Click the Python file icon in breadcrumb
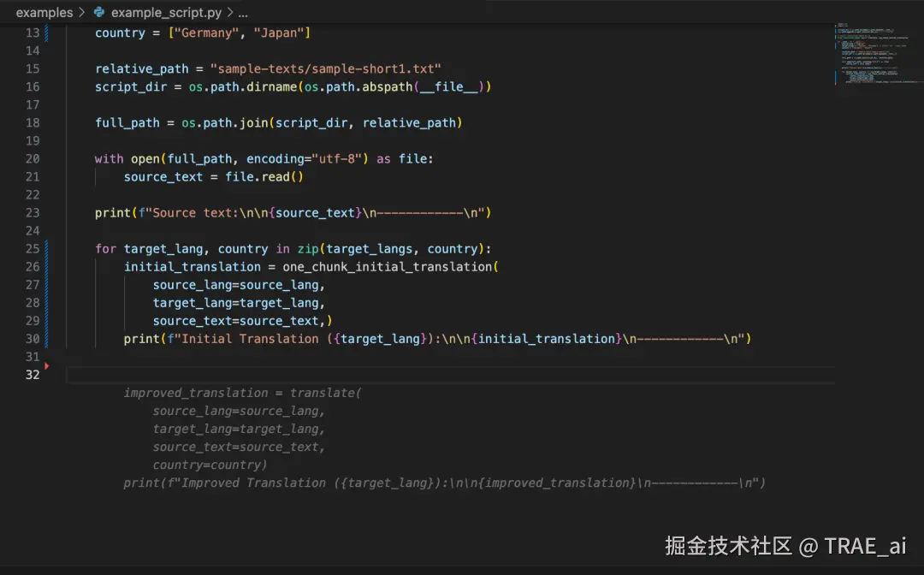This screenshot has width=924, height=575. tap(99, 13)
